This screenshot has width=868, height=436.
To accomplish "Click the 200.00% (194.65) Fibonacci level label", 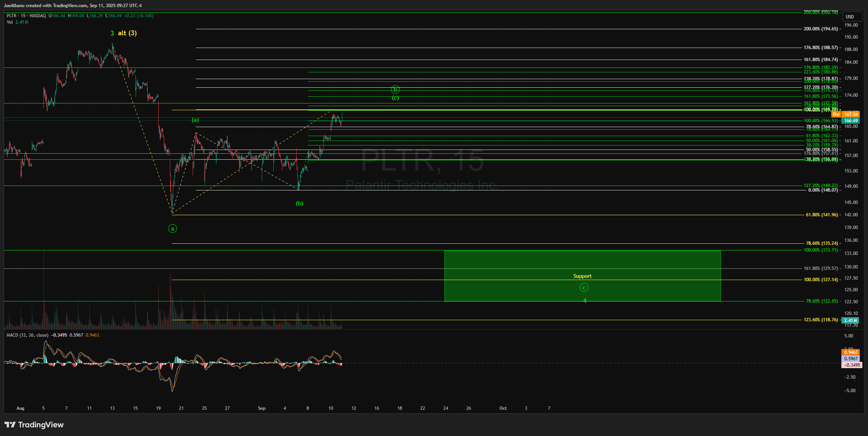I will point(820,29).
